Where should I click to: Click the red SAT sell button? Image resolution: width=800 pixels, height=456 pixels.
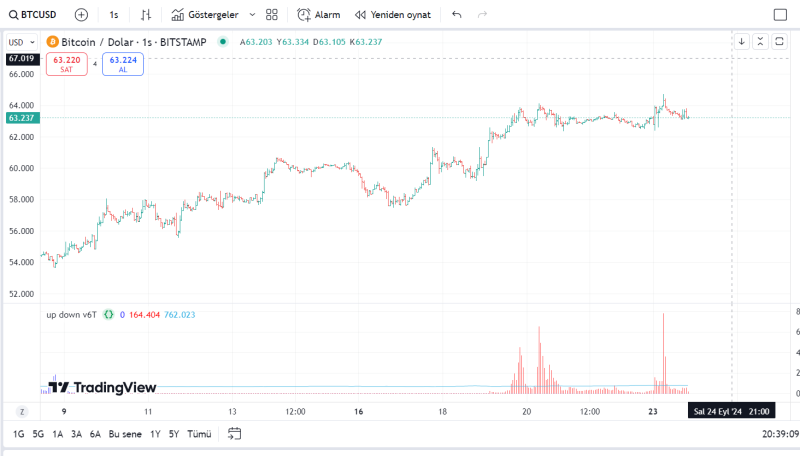point(67,65)
